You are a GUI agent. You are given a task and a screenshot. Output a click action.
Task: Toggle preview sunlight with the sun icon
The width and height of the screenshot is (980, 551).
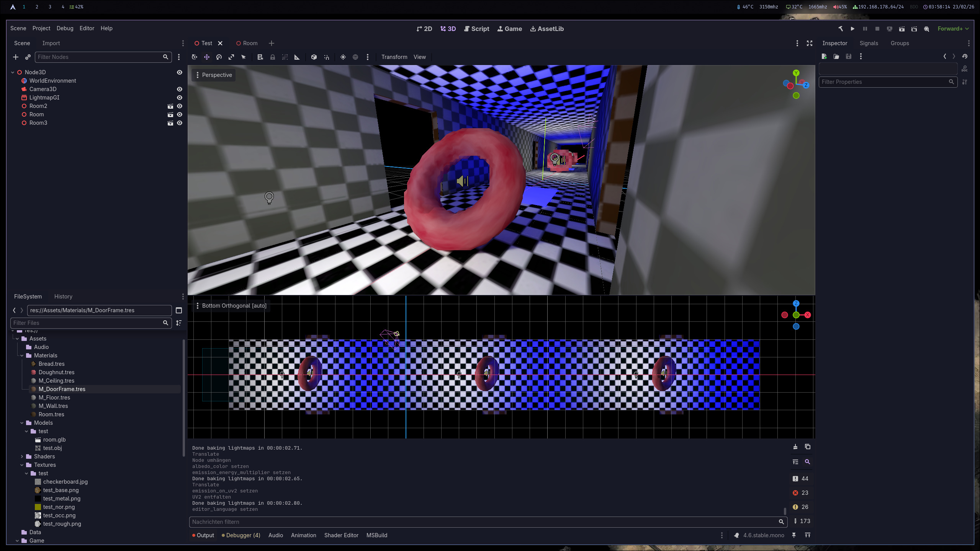pyautogui.click(x=343, y=57)
